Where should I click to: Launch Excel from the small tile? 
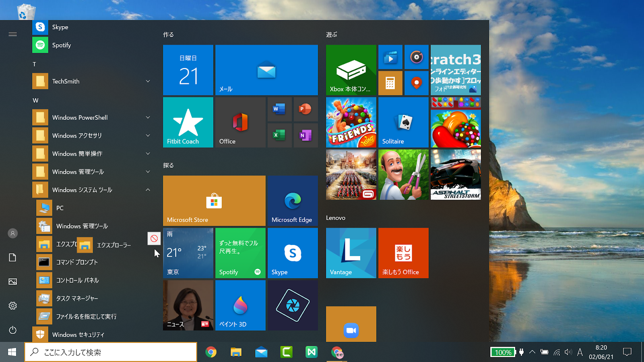click(280, 136)
